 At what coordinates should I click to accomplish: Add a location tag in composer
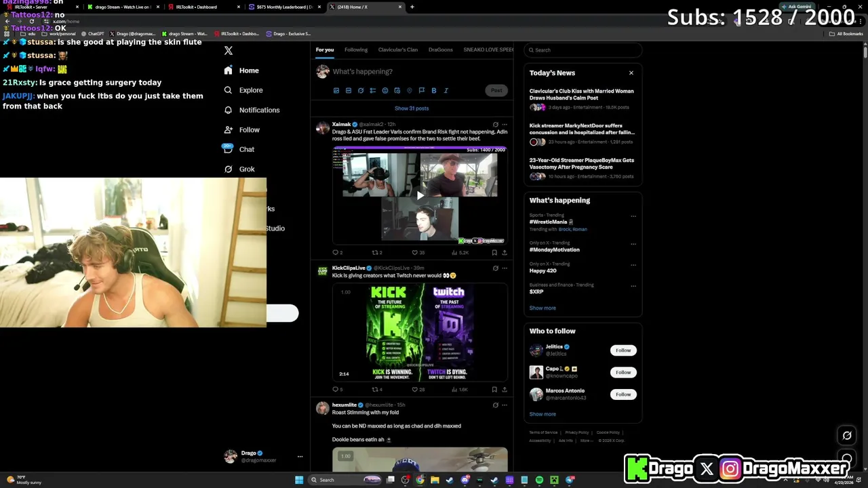coord(409,90)
